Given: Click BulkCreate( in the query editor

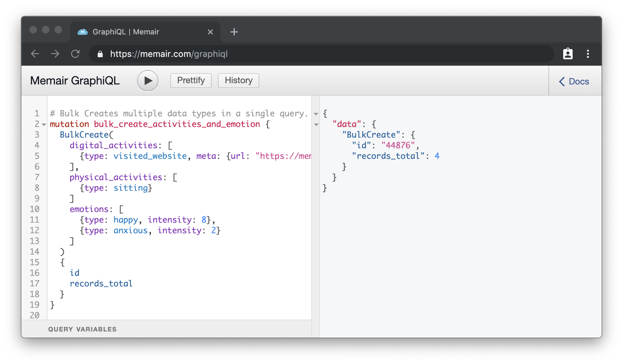Looking at the screenshot, I should click(87, 135).
